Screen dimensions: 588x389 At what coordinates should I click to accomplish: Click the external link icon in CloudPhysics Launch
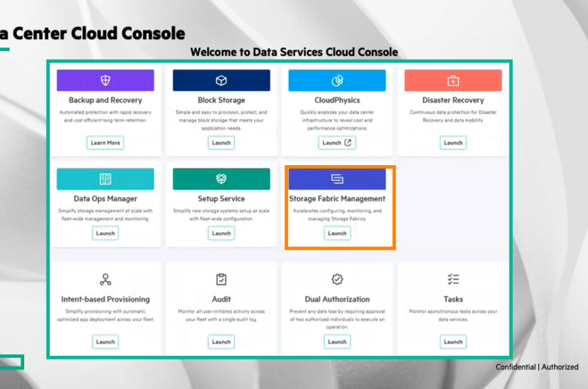click(348, 142)
